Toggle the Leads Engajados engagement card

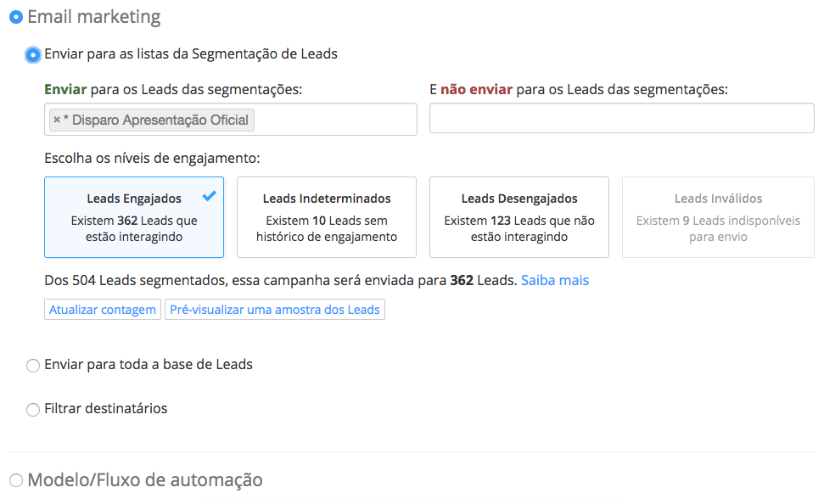pos(134,217)
